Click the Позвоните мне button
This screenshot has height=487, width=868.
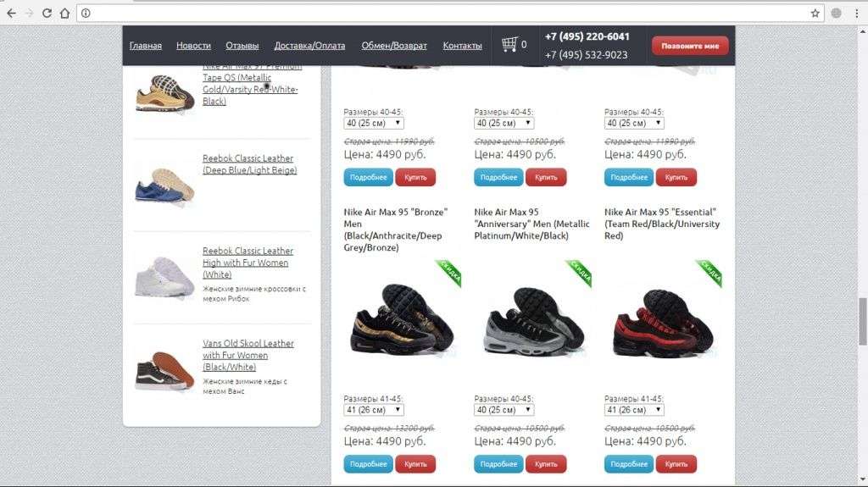[x=690, y=46]
